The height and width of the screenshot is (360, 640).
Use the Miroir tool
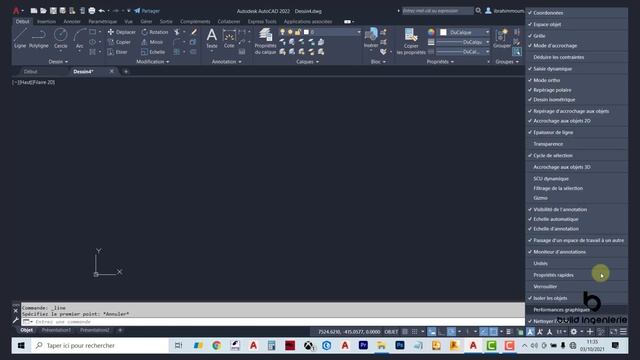[x=152, y=42]
